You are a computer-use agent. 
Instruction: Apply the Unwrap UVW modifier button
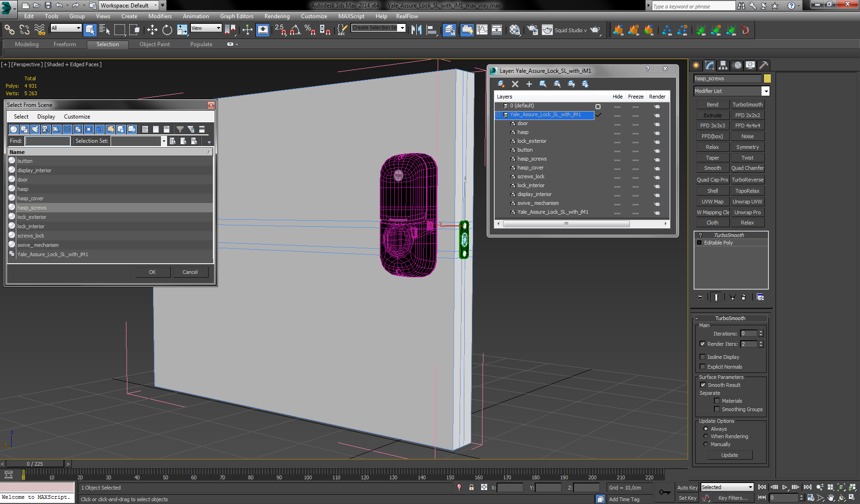747,202
